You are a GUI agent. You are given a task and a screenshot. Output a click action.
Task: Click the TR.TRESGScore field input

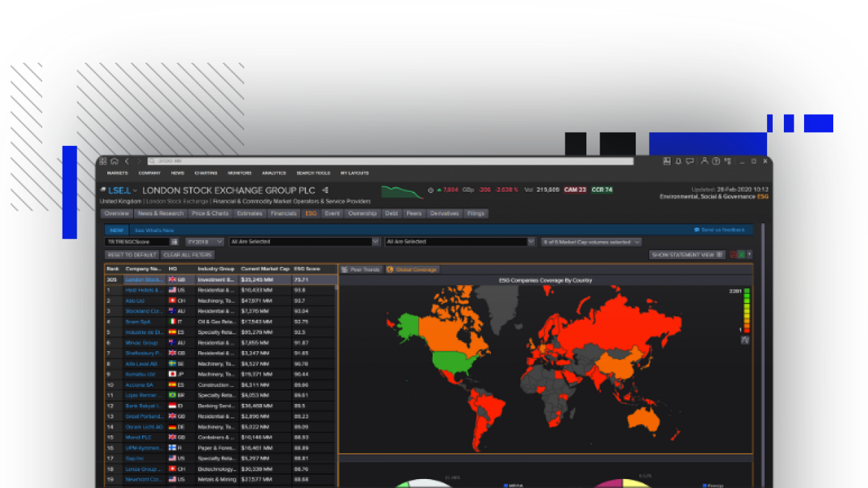click(x=137, y=242)
